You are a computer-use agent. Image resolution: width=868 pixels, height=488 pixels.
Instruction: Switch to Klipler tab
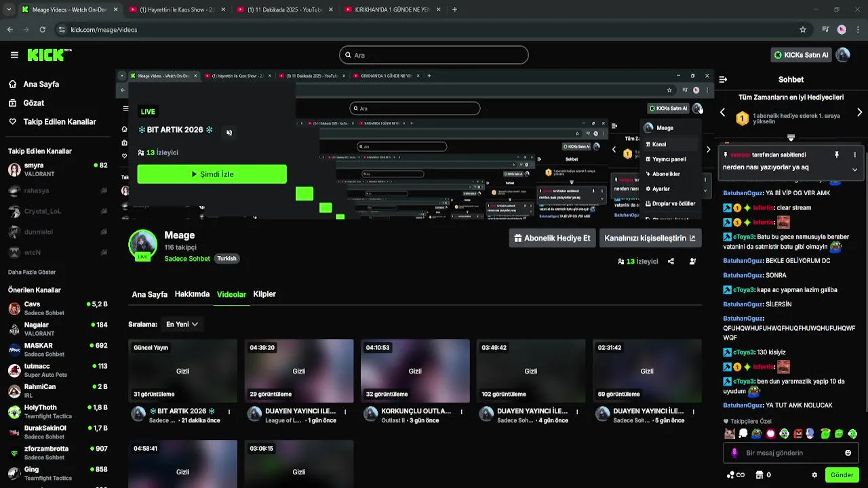pos(264,294)
